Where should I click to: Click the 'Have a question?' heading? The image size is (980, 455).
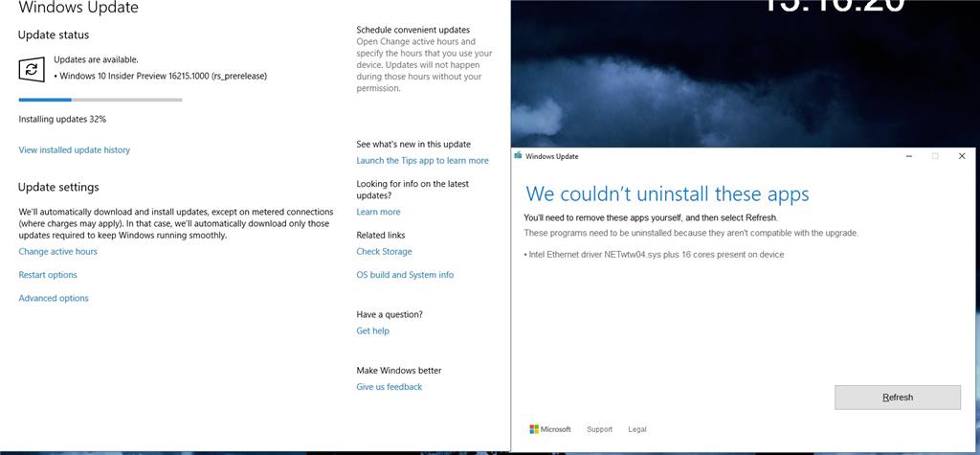click(390, 315)
